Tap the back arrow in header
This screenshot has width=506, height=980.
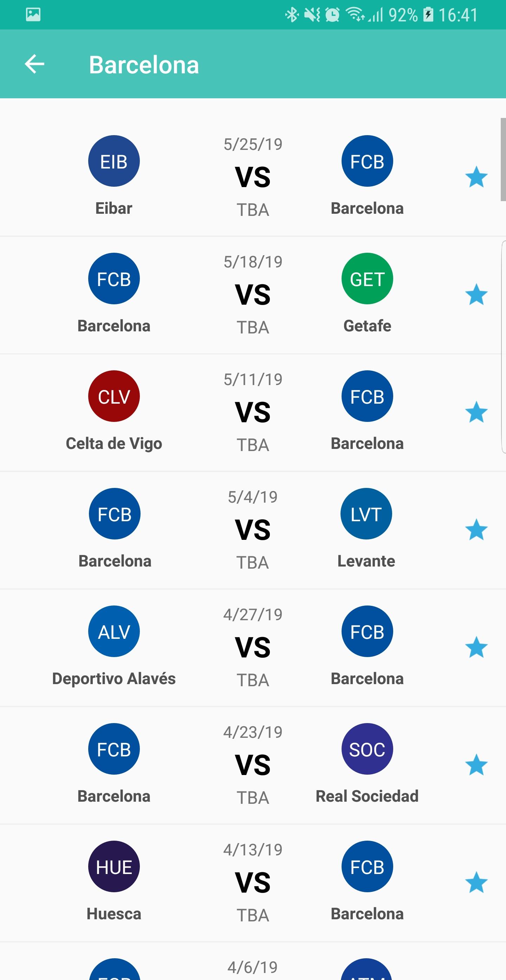(x=34, y=64)
